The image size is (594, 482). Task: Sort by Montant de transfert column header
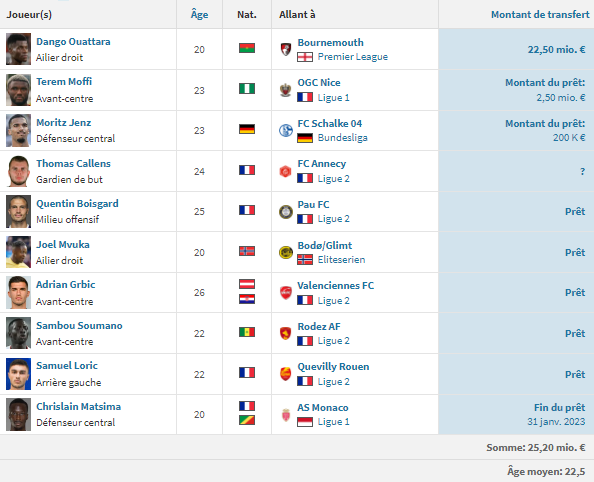pos(540,14)
